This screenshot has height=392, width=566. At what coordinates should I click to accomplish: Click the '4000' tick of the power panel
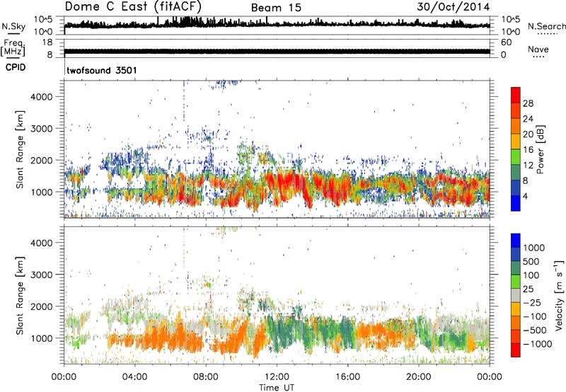coord(41,97)
